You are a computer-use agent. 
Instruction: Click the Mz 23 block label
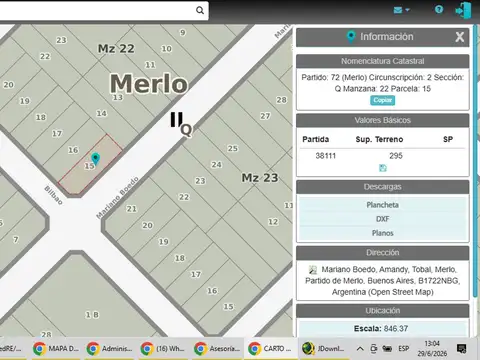click(260, 178)
